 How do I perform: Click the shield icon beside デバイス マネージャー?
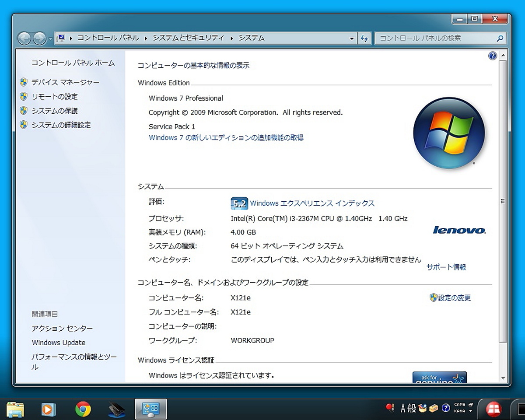pos(24,82)
